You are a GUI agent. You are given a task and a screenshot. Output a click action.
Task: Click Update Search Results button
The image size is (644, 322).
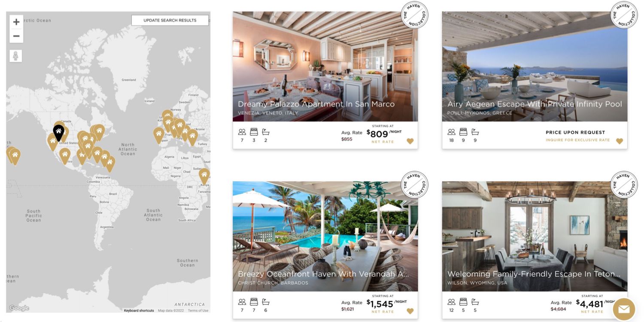pyautogui.click(x=170, y=20)
